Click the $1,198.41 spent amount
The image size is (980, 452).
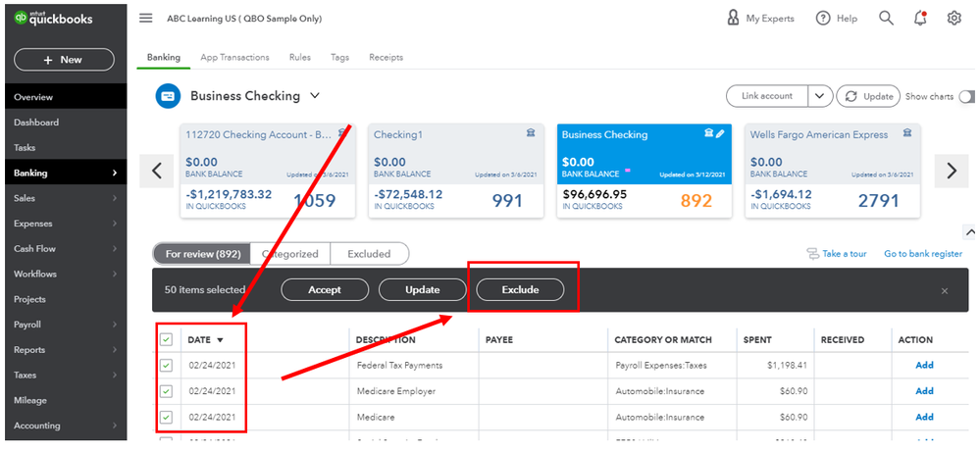click(x=786, y=365)
